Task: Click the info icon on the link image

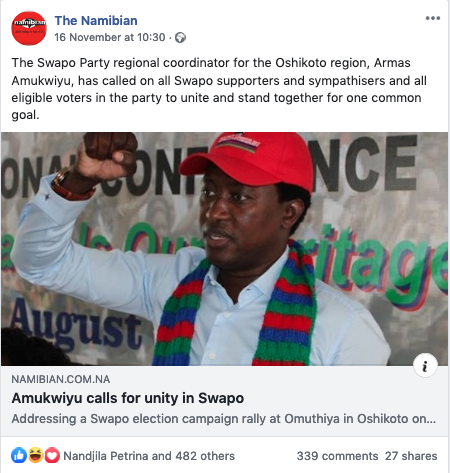Action: click(x=425, y=365)
